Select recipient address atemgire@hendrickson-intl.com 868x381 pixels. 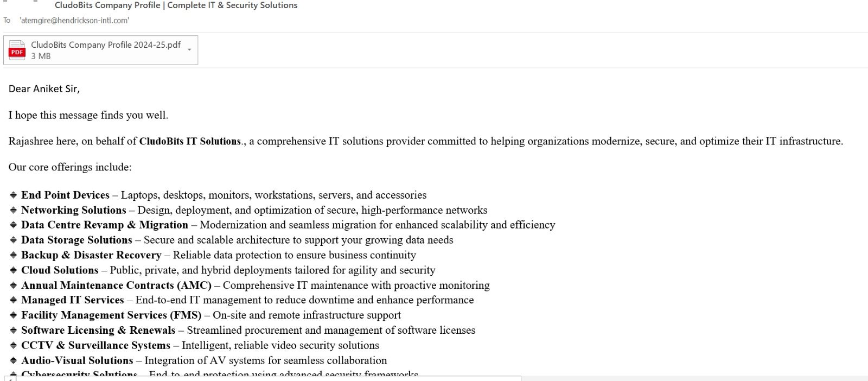click(x=74, y=21)
